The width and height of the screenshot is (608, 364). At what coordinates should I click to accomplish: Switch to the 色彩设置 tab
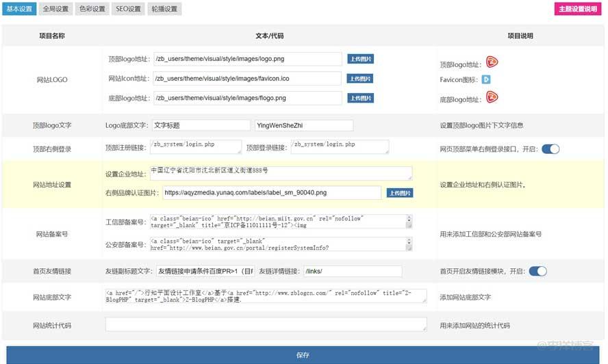coord(91,10)
